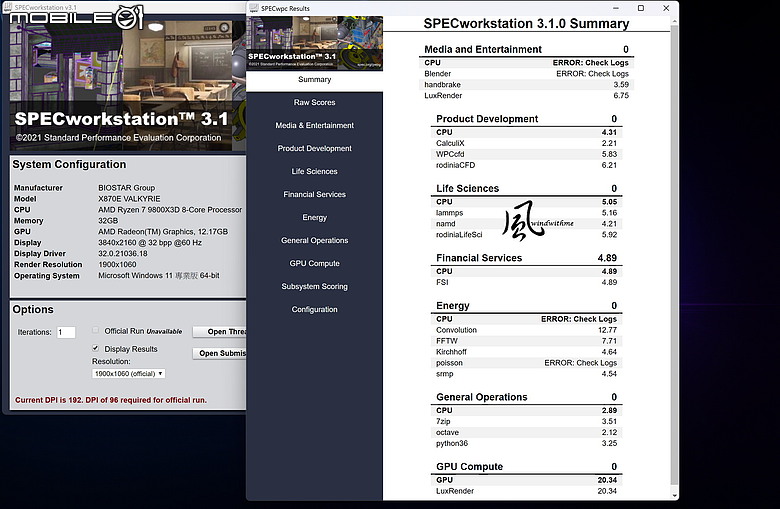
Task: Click the SPECworkstation 3.1 banner thumbnail in results
Action: [x=314, y=43]
